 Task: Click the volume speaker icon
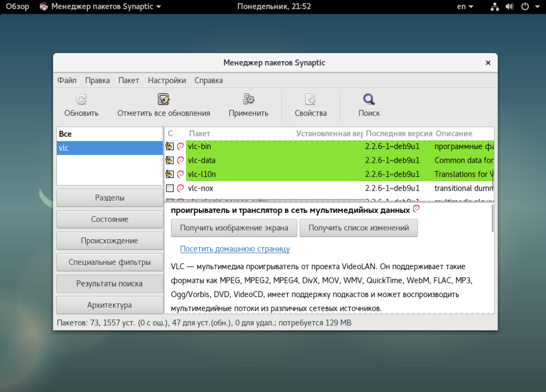509,7
